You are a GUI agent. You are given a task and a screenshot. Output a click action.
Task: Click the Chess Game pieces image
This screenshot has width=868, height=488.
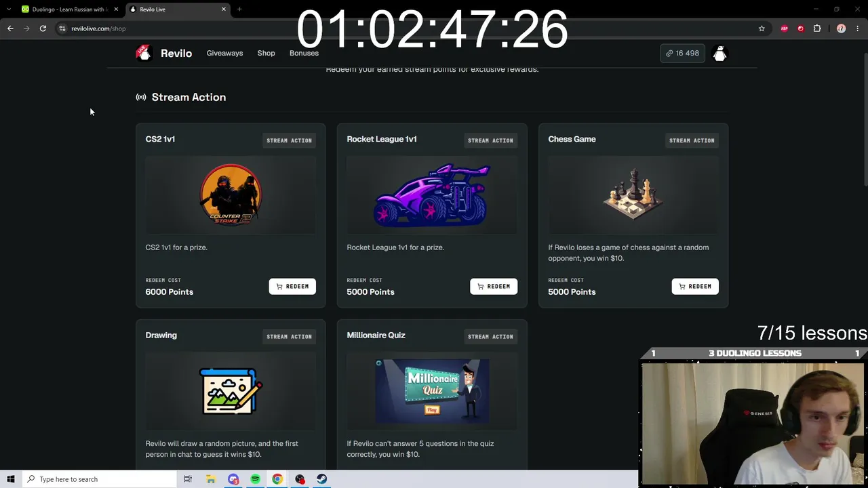(x=633, y=195)
